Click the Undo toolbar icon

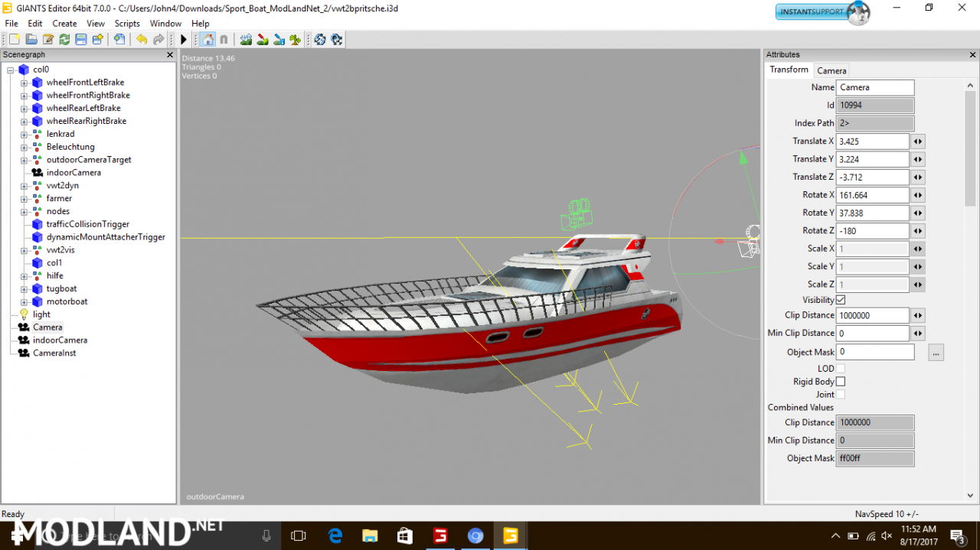(x=142, y=39)
